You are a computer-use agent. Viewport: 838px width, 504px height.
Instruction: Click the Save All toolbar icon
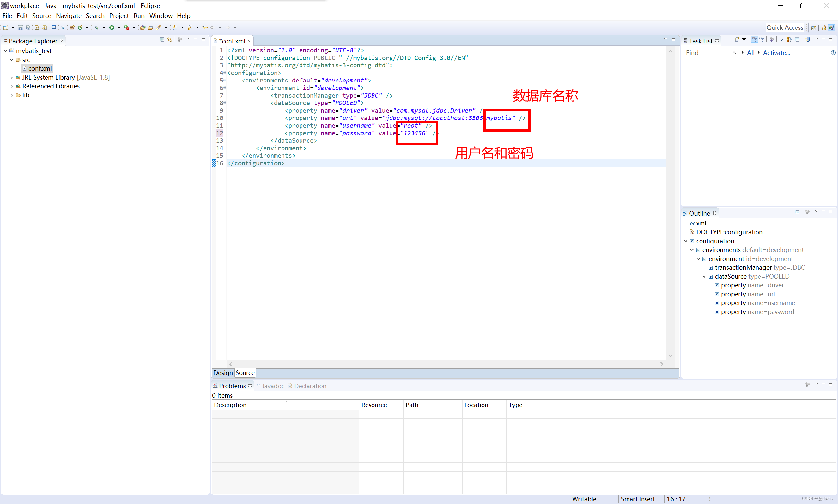(x=28, y=27)
